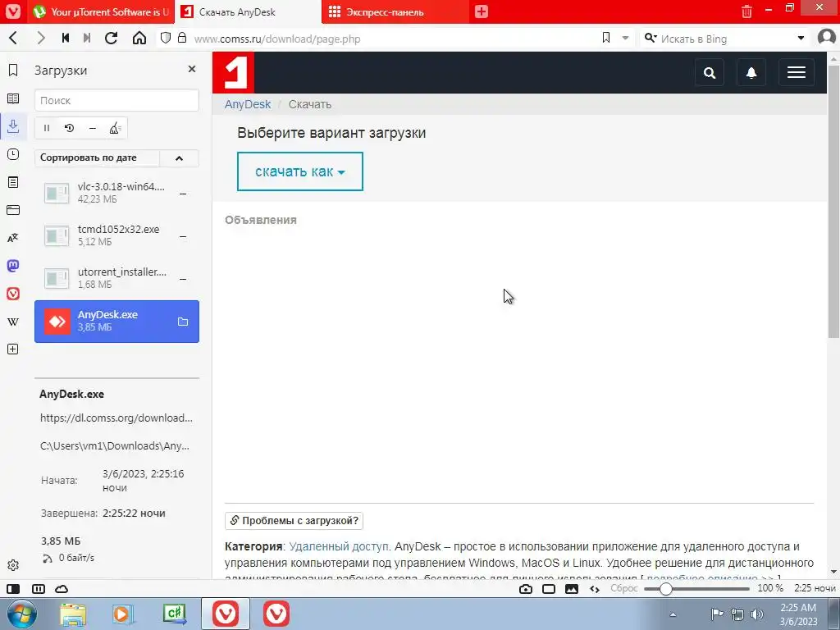
Task: Bookmark this page from address bar
Action: tap(606, 38)
